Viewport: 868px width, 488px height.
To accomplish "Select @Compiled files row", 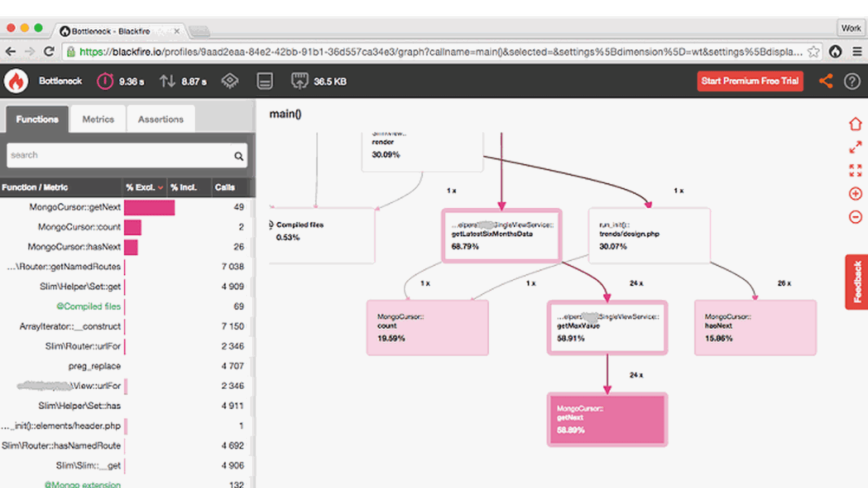I will click(125, 306).
